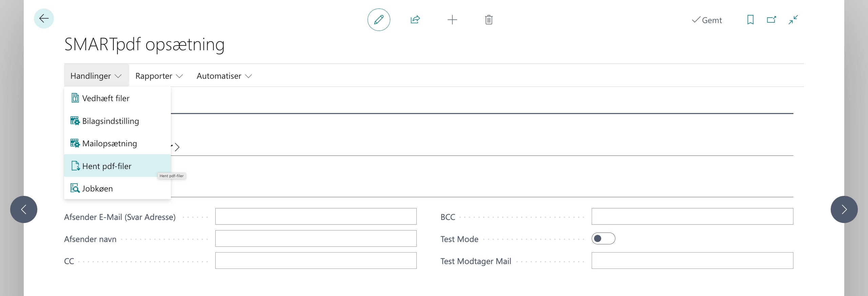Choose Bilagsindstilling in the menu
Screen dimensions: 868x296
(x=111, y=121)
